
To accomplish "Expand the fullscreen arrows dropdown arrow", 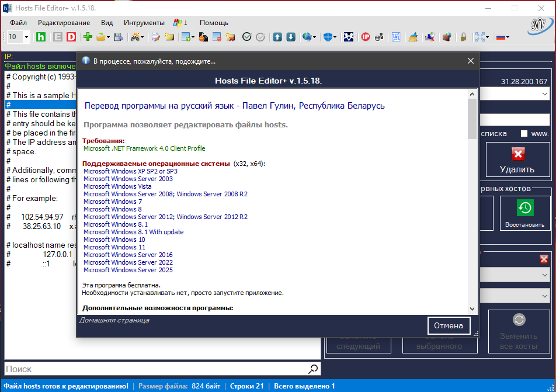I will click(487, 37).
